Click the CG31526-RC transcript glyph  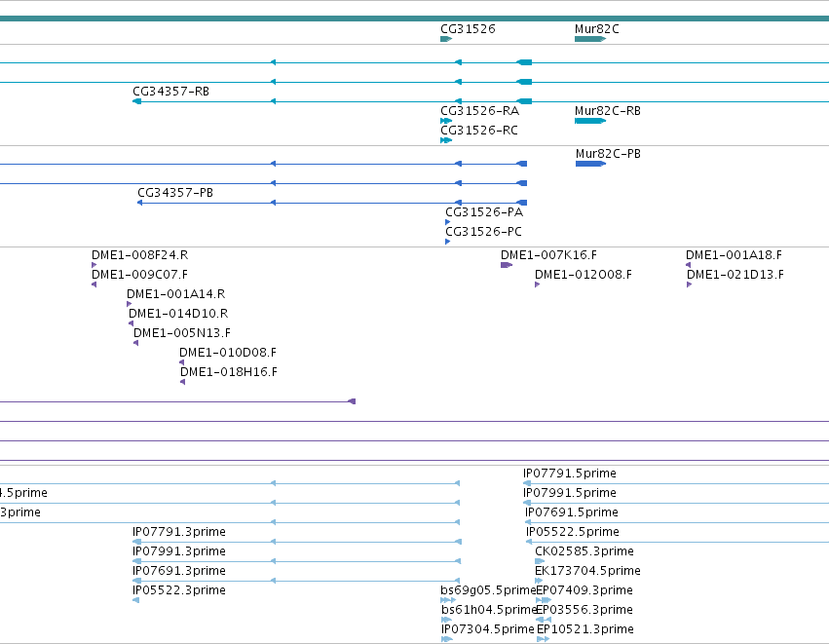coord(446,140)
